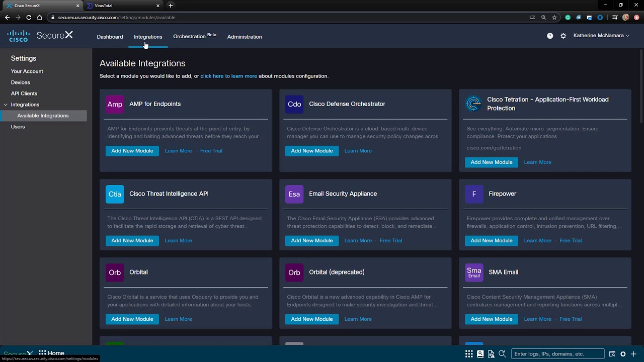644x362 pixels.
Task: Open the ribbon incidents document icon
Action: pos(491,354)
